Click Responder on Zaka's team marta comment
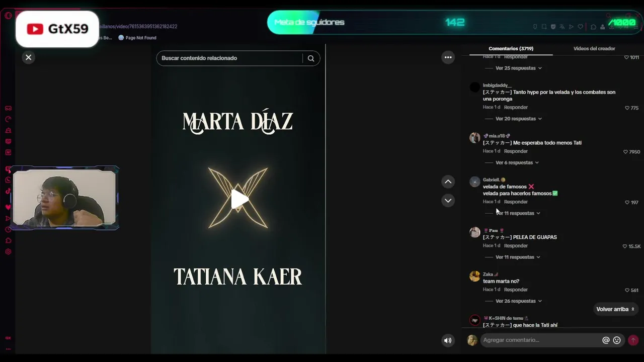This screenshot has height=362, width=644. [516, 290]
